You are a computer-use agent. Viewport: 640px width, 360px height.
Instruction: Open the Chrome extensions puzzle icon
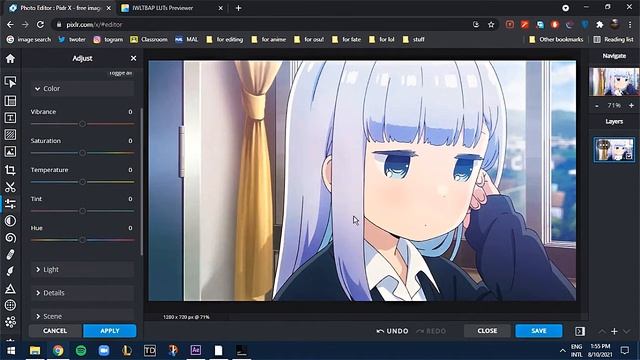600,24
